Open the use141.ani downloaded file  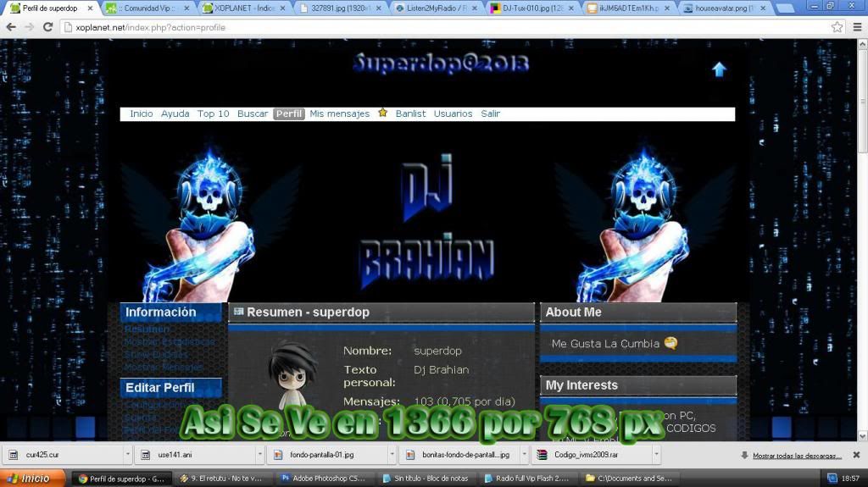[196, 454]
